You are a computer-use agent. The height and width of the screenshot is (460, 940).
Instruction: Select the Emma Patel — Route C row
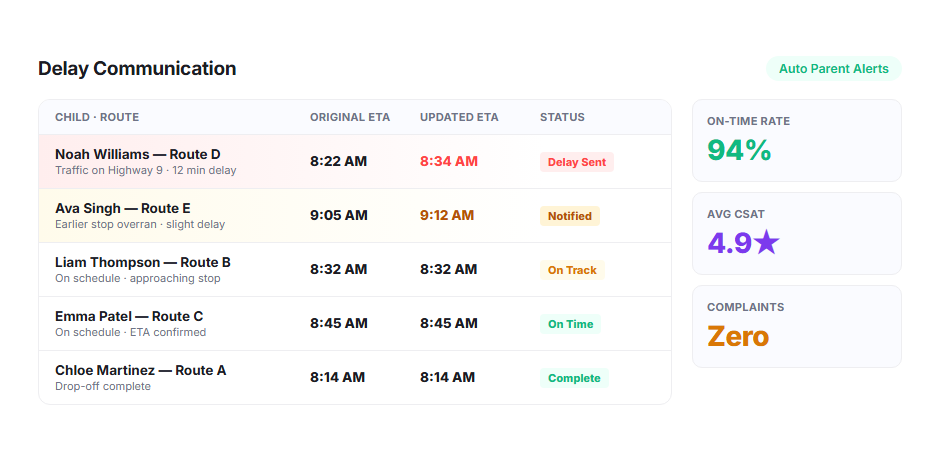click(x=355, y=324)
